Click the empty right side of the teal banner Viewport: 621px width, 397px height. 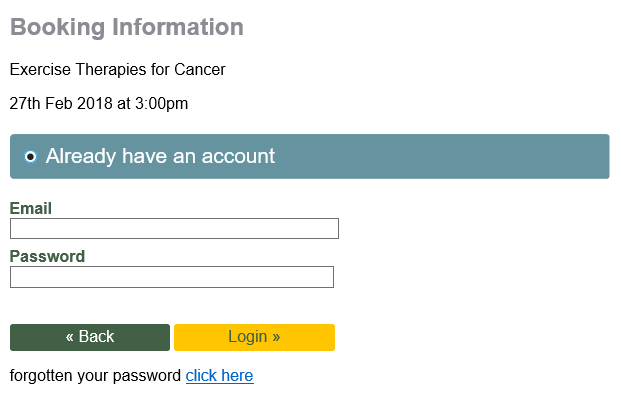click(x=442, y=157)
